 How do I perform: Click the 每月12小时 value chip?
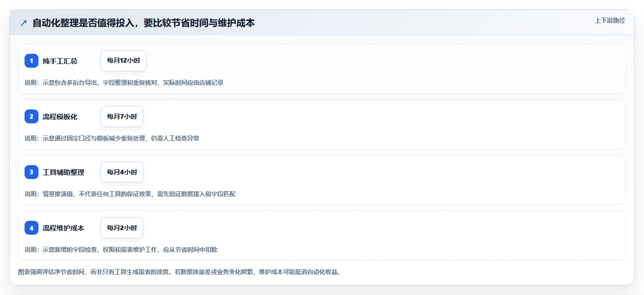tap(123, 61)
